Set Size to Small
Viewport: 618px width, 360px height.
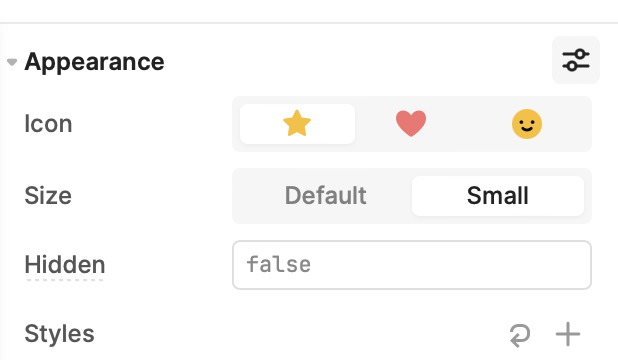[x=498, y=196]
